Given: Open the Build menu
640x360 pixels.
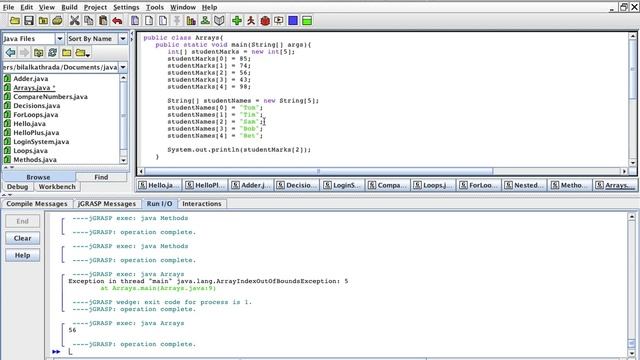Looking at the screenshot, I should [x=69, y=7].
